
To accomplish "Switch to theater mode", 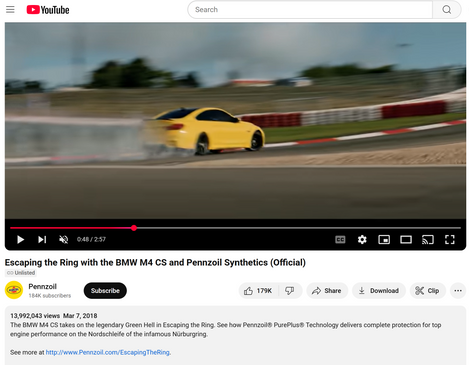I will tap(406, 239).
